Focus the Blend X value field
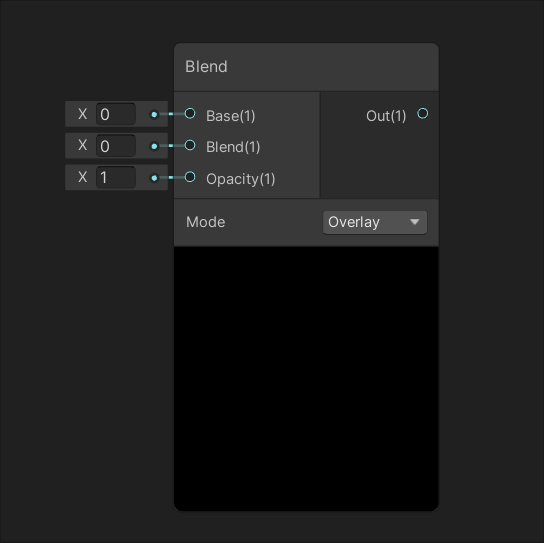The height and width of the screenshot is (543, 544). pos(116,146)
